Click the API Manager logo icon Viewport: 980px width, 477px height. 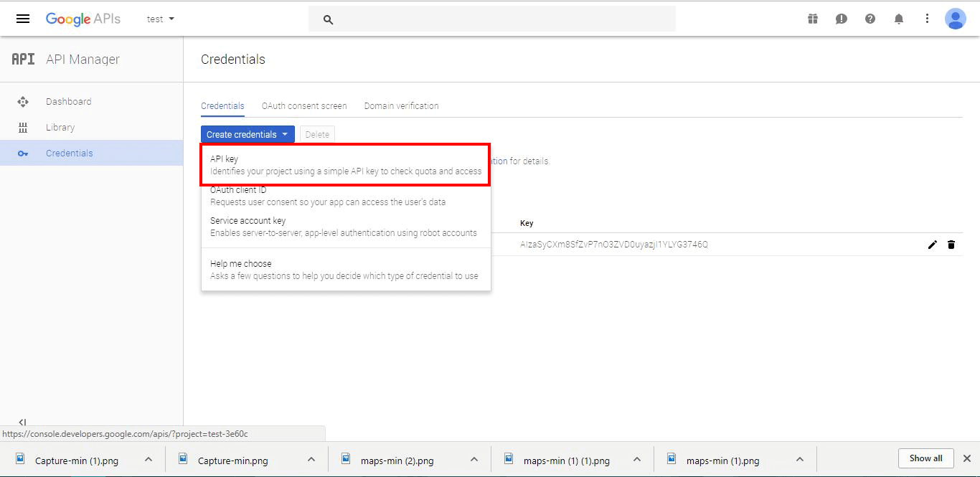23,60
